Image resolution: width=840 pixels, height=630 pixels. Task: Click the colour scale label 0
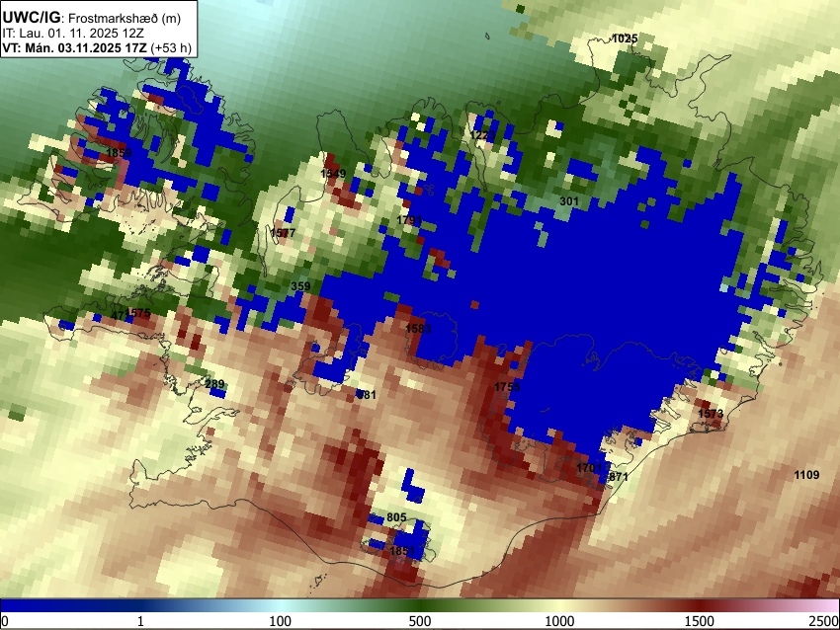pos(5,621)
